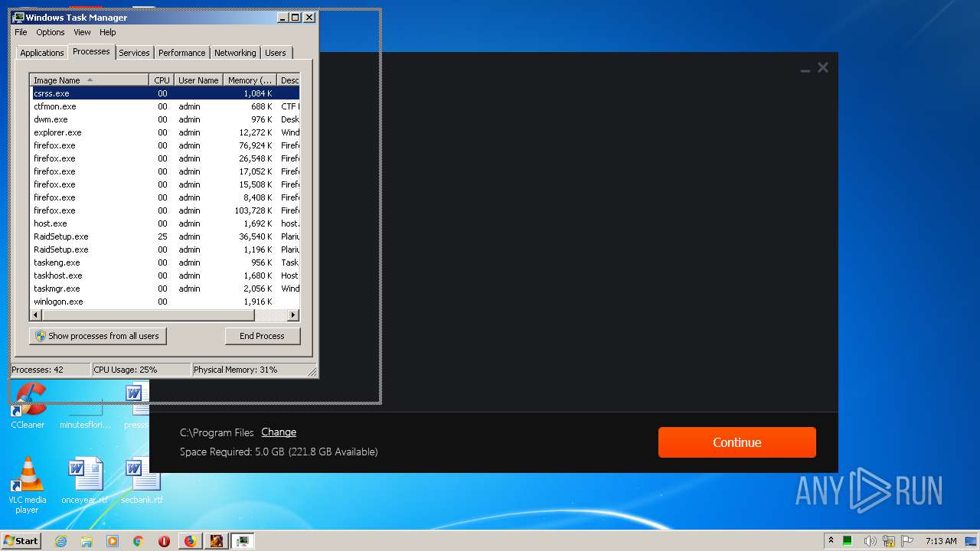Click the Change install path link
This screenshot has width=980, height=551.
(279, 432)
